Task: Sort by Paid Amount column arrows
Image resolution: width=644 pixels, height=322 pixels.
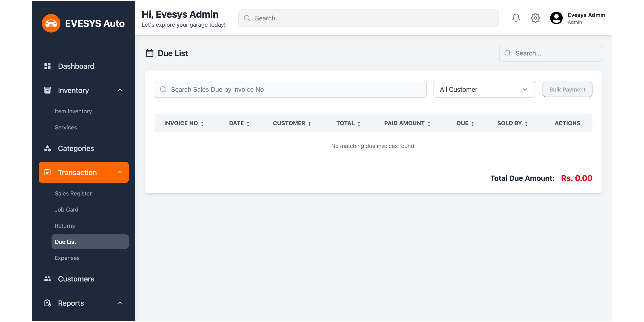Action: click(429, 123)
